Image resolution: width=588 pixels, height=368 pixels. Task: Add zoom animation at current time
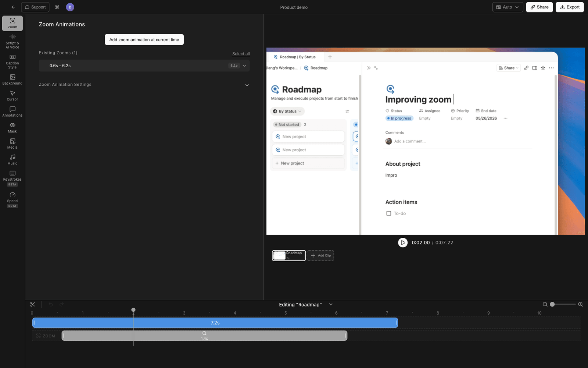click(x=144, y=40)
